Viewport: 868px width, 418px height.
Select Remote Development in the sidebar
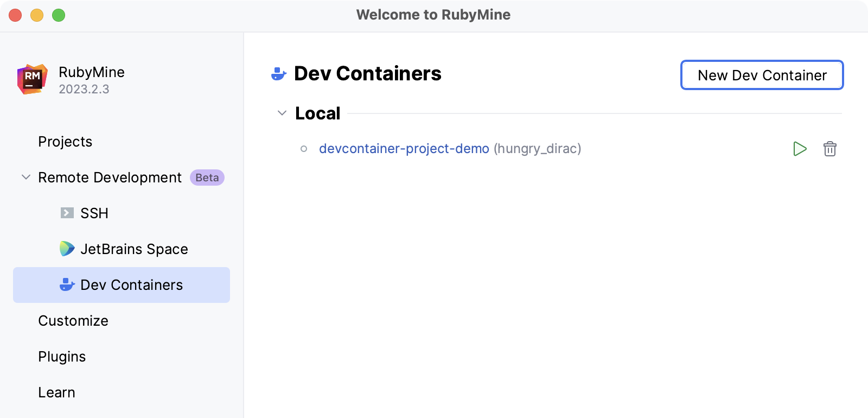point(110,178)
